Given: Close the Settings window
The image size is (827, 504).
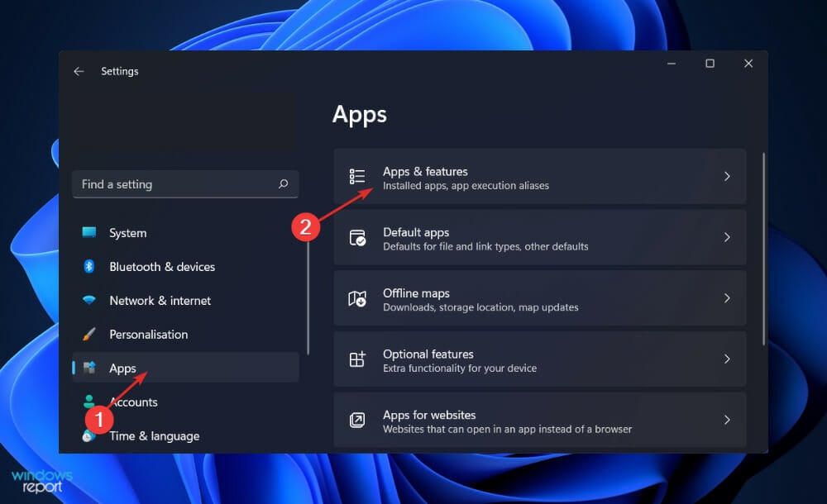Looking at the screenshot, I should 748,64.
